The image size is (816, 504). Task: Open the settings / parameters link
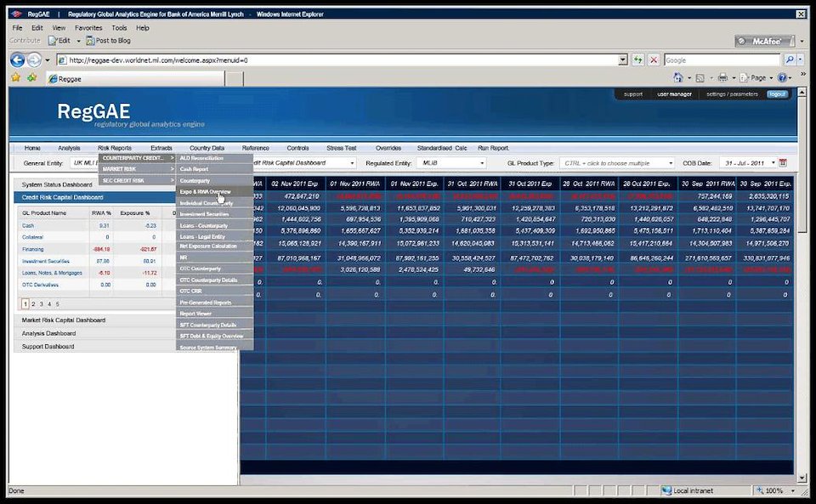pos(732,94)
